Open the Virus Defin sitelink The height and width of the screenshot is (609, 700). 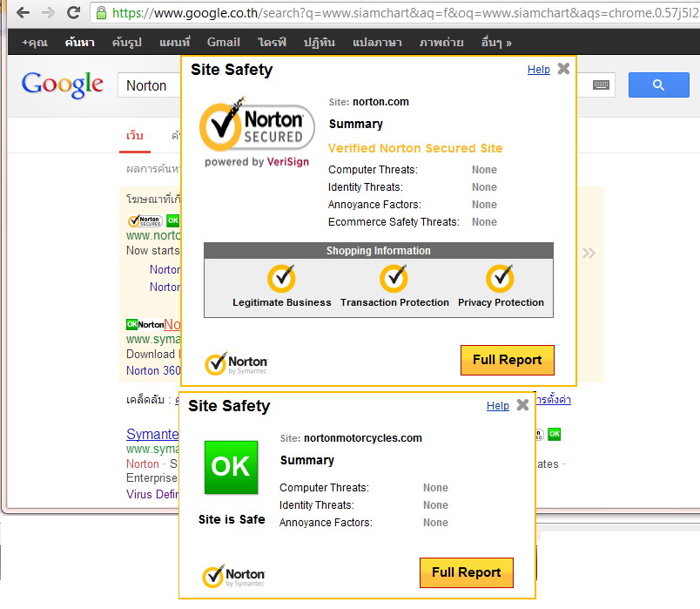[152, 494]
